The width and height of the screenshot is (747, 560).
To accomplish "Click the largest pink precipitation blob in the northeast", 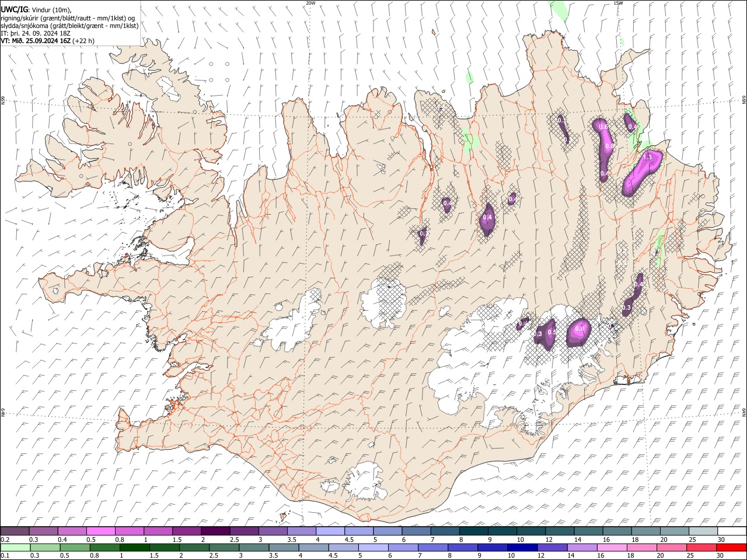I will (x=643, y=172).
